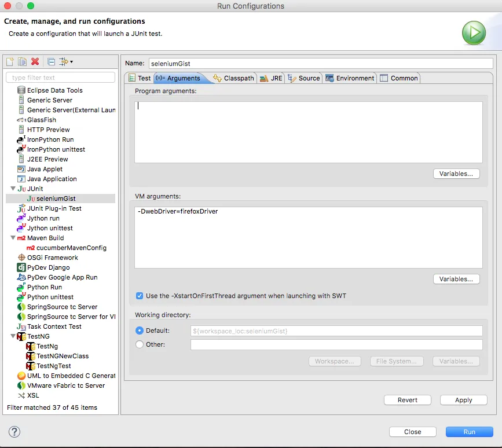Click the GlassFish icon
This screenshot has height=448, width=502.
click(x=21, y=120)
